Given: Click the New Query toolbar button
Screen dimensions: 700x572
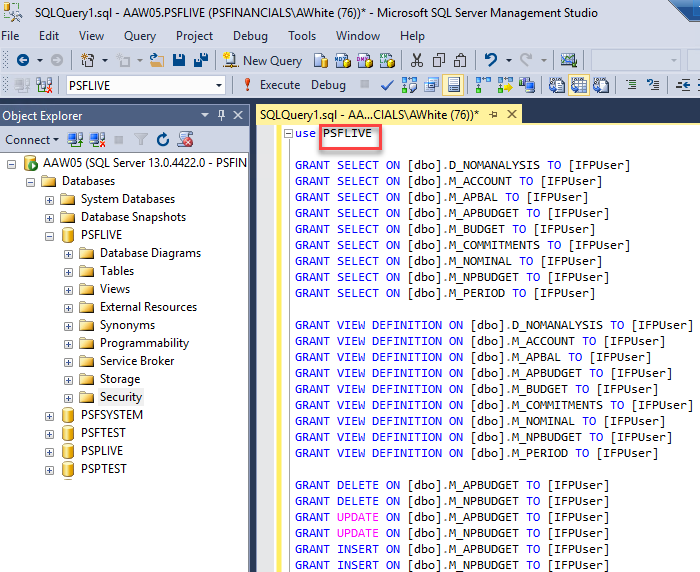Looking at the screenshot, I should (x=262, y=60).
